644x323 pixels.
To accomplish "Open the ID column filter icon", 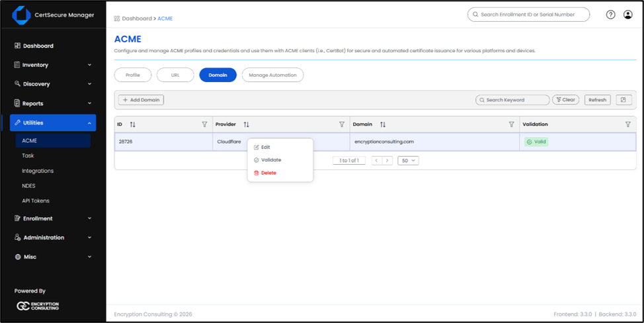I will tap(204, 124).
